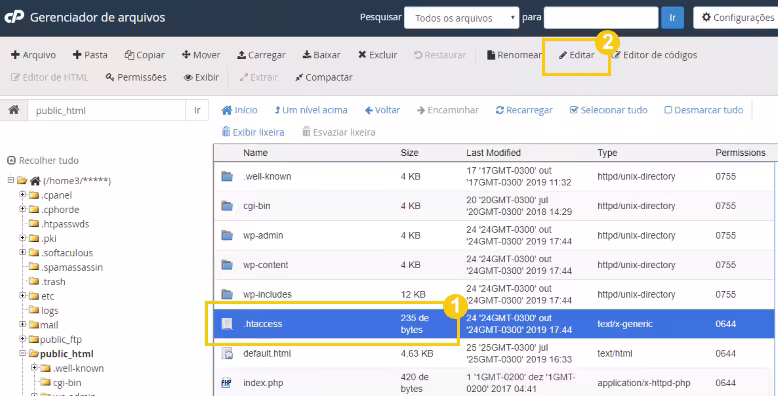Select the default.html file icon
The width and height of the screenshot is (778, 396).
pos(227,354)
